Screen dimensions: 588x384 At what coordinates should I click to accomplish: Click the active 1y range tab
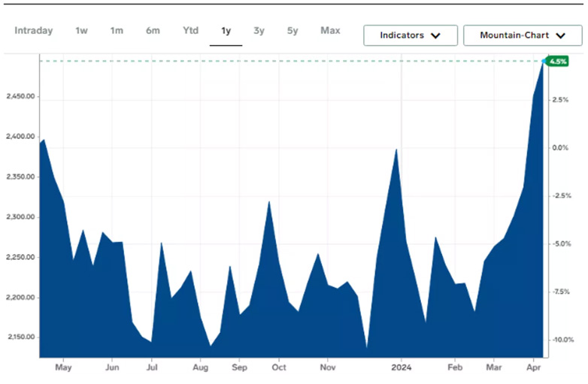pyautogui.click(x=226, y=31)
